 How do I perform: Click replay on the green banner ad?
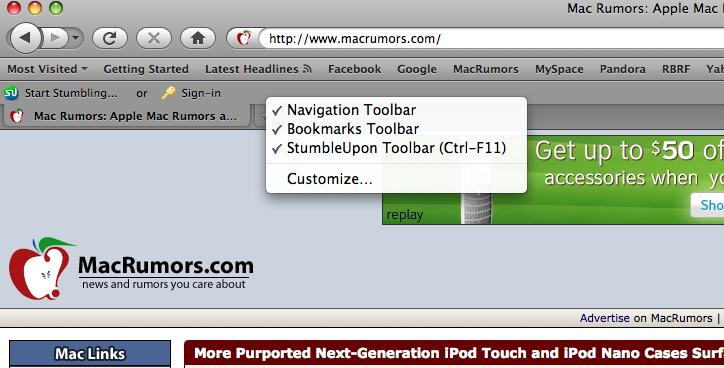[x=405, y=215]
